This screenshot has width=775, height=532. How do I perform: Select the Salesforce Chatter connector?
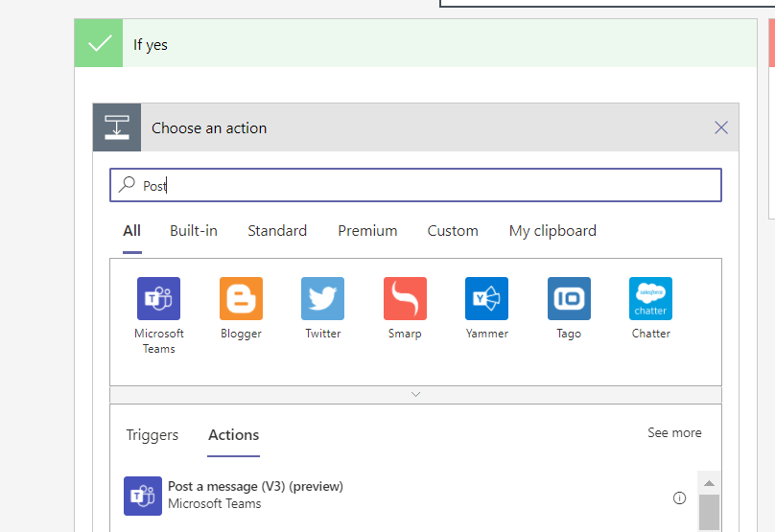click(650, 299)
